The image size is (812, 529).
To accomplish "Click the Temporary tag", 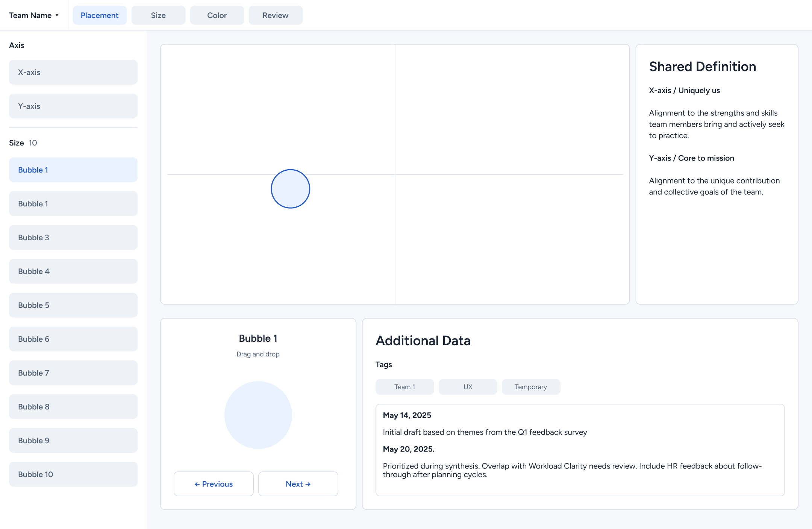I will 531,387.
